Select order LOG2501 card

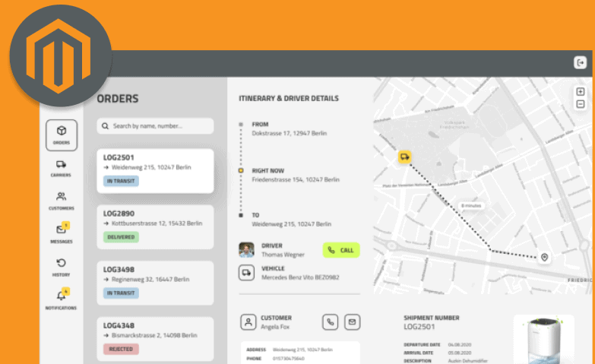coord(155,171)
